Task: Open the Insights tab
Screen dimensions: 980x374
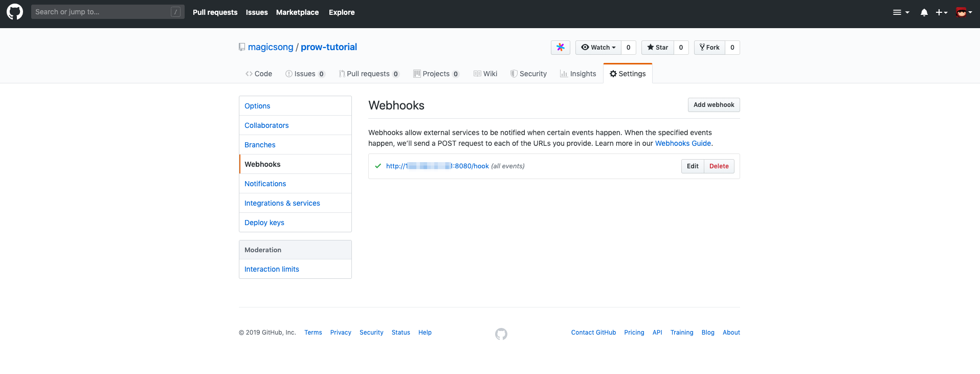Action: (x=578, y=74)
